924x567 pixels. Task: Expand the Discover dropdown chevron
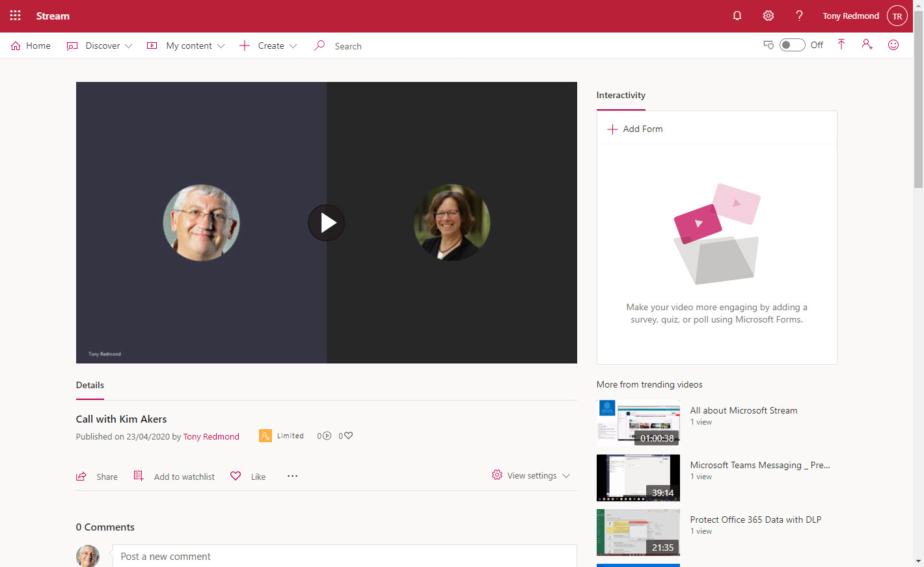coord(128,46)
